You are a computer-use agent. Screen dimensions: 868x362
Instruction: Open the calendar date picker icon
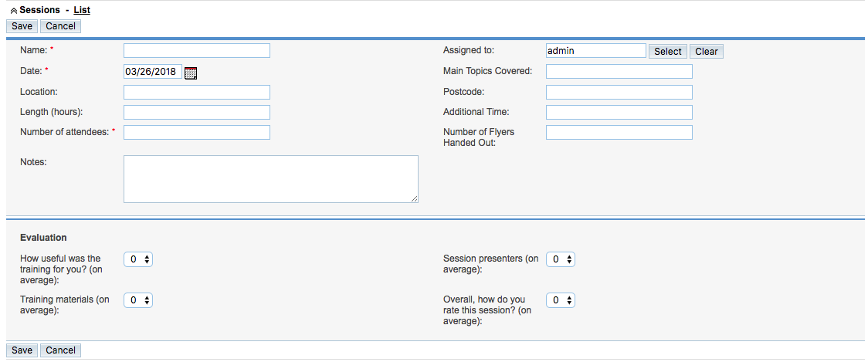coord(191,73)
